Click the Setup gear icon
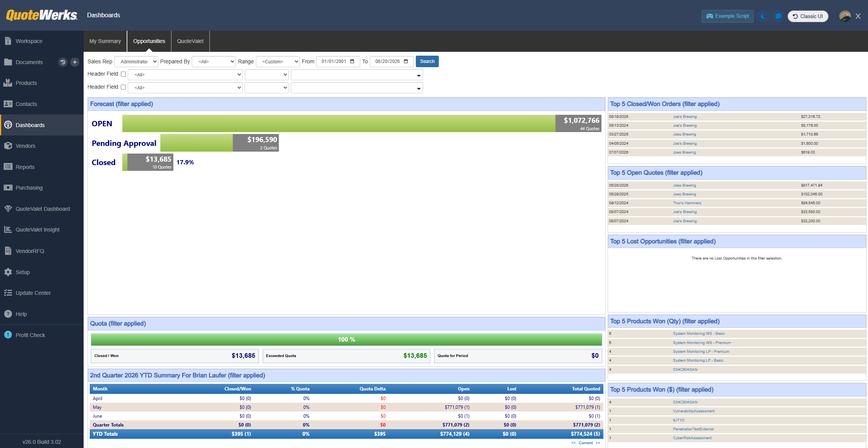This screenshot has height=448, width=868. (8, 272)
